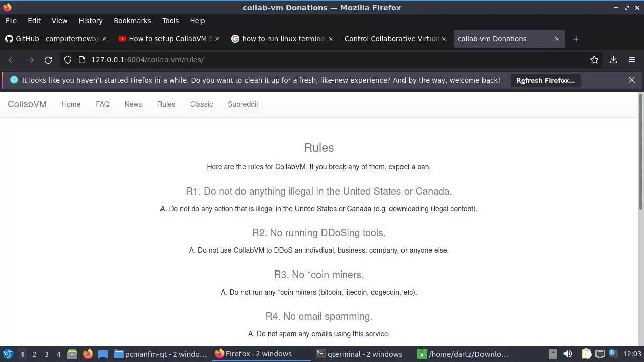Viewport: 644px width, 362px height.
Task: Open the History menu
Action: pyautogui.click(x=91, y=21)
